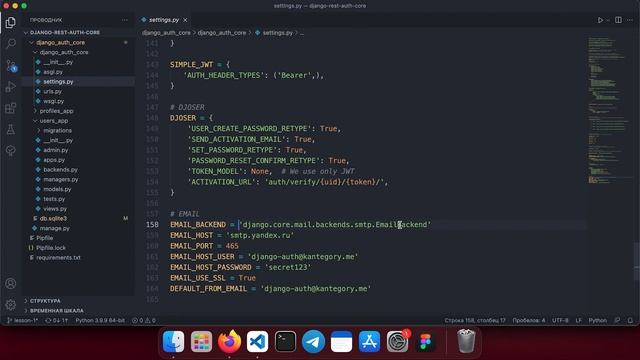The image size is (640, 360).
Task: Open System Preferences from the Dock
Action: tap(397, 342)
